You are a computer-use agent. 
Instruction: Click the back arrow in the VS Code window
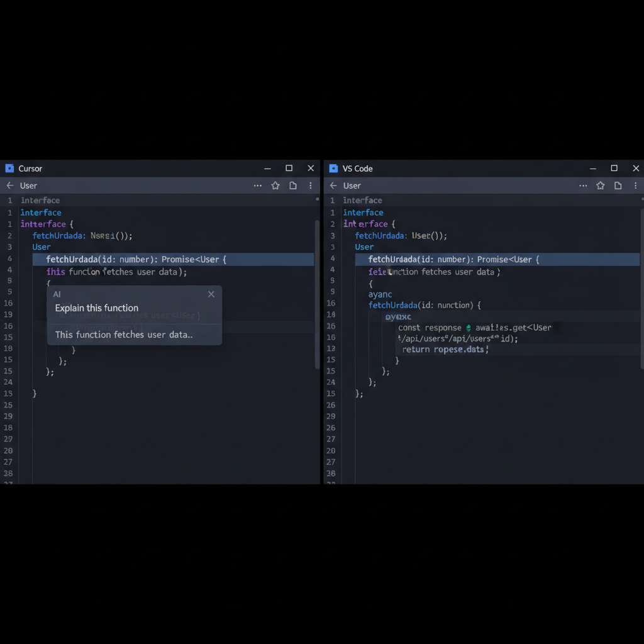(333, 186)
